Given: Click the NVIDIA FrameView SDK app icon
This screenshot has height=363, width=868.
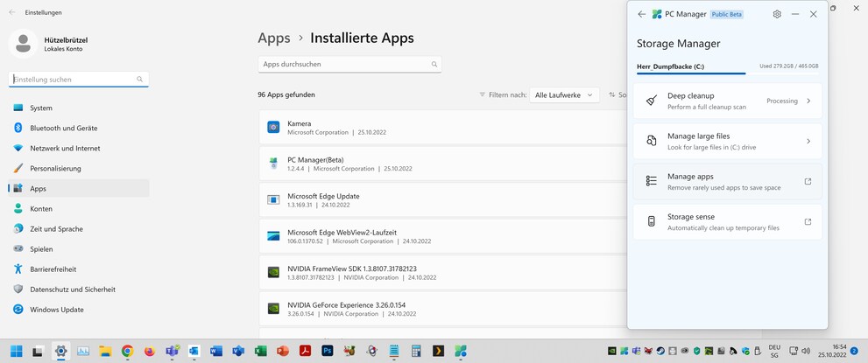Looking at the screenshot, I should coord(273,272).
